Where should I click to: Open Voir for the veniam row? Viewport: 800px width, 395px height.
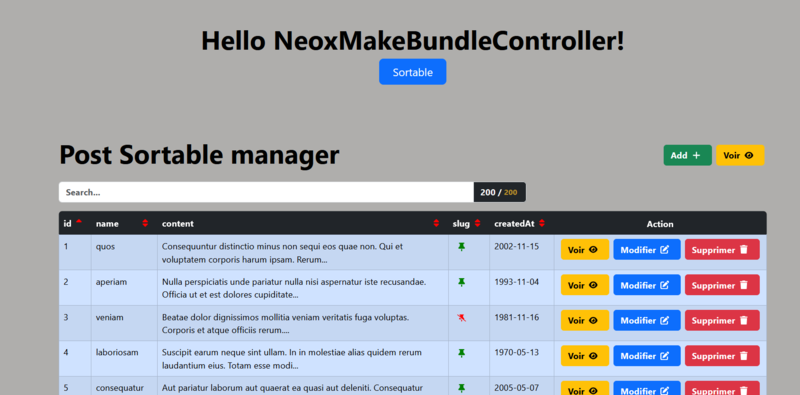tap(585, 320)
